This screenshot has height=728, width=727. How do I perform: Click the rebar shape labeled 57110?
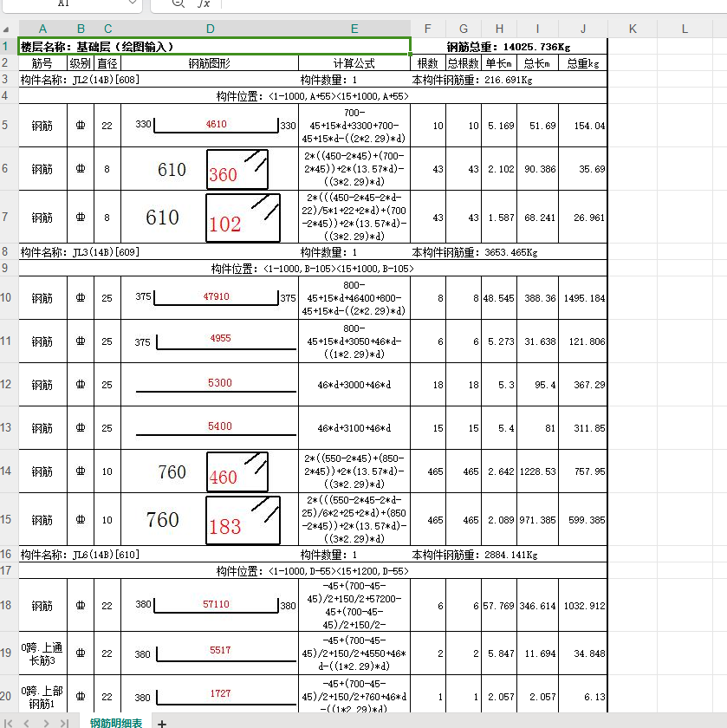click(x=216, y=605)
